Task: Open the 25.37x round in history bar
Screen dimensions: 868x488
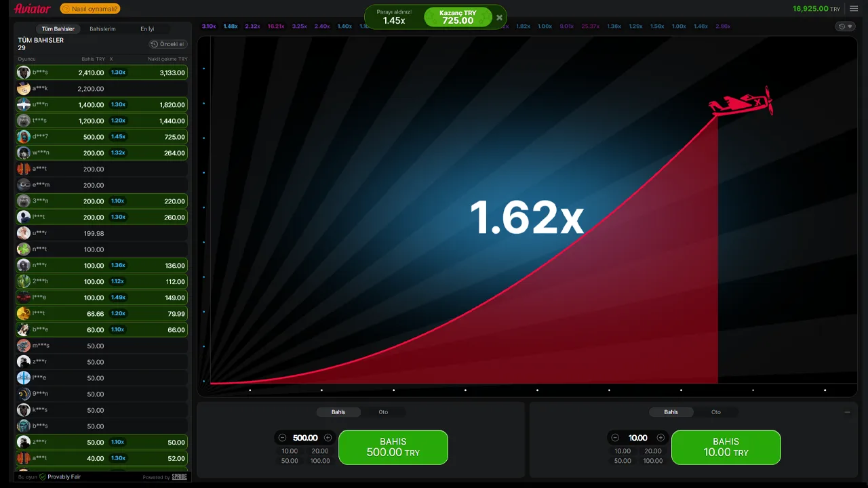Action: pos(591,26)
